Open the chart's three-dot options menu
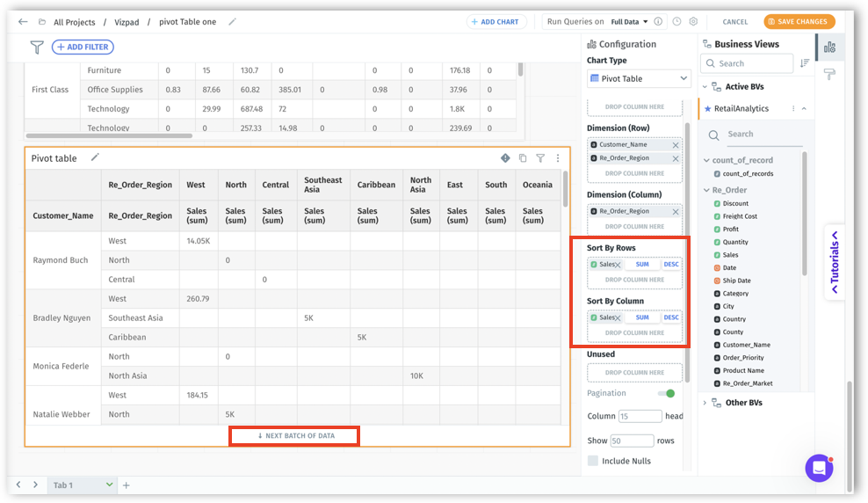This screenshot has height=503, width=868. (558, 158)
